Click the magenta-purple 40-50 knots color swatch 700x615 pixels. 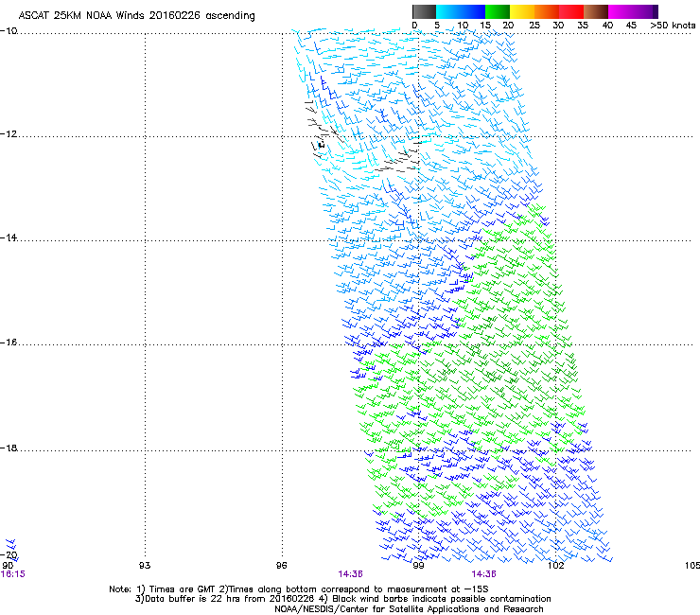[x=633, y=11]
